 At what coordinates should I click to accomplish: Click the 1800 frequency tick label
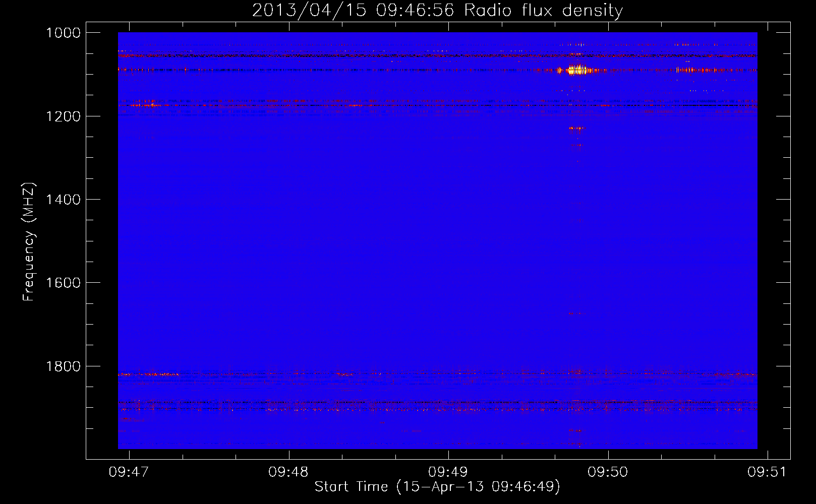[x=63, y=366]
